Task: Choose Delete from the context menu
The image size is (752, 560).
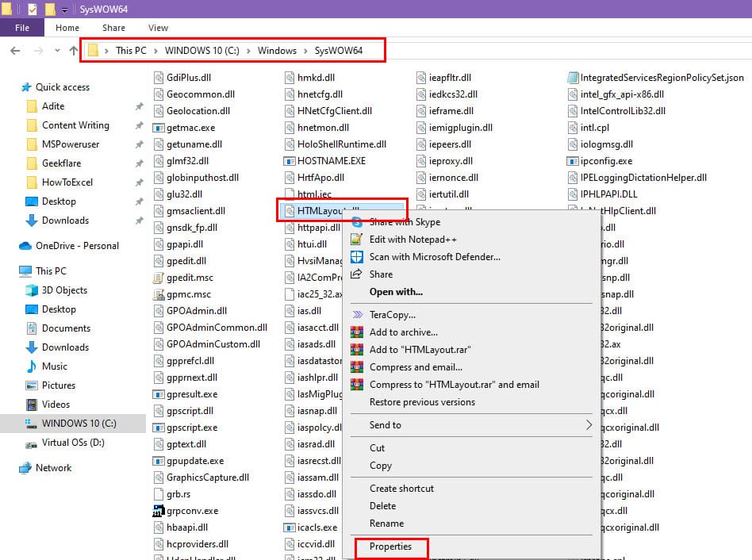Action: pyautogui.click(x=382, y=506)
